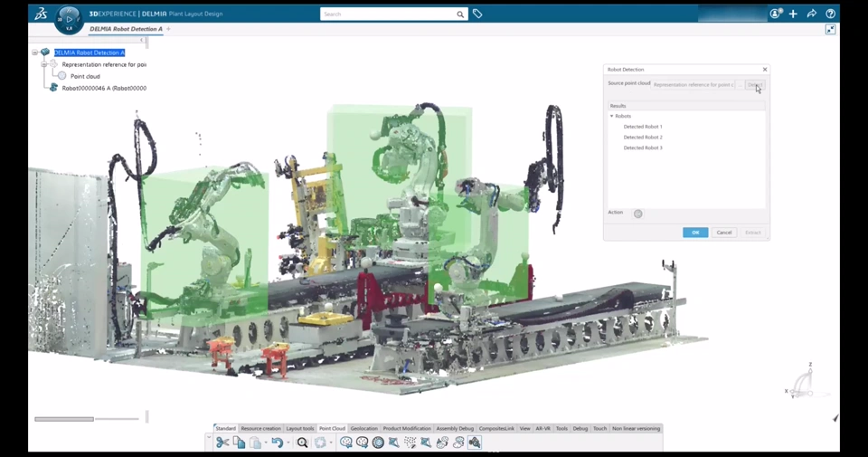
Task: Click the point cloud clipping box icon
Action: click(393, 442)
